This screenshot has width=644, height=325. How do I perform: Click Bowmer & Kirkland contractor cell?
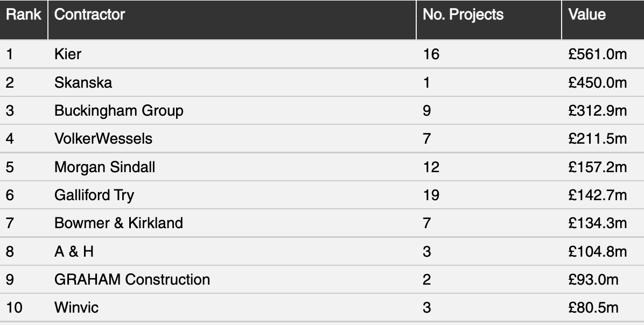[118, 223]
